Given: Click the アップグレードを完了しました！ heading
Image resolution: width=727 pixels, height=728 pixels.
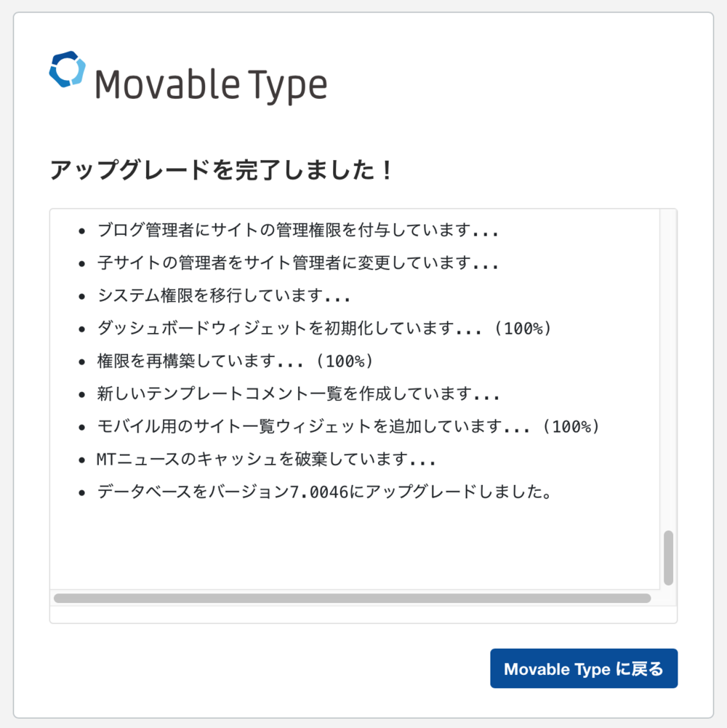Looking at the screenshot, I should [x=222, y=171].
